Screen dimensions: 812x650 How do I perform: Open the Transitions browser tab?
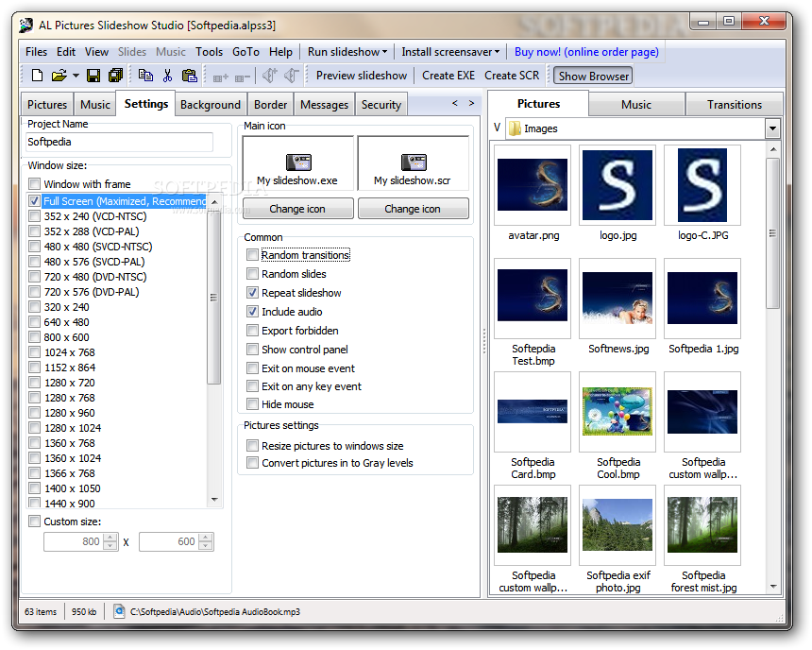point(735,104)
